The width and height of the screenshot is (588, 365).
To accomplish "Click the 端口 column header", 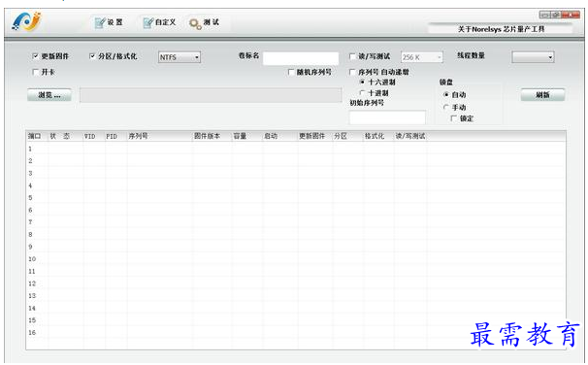I will click(x=37, y=136).
